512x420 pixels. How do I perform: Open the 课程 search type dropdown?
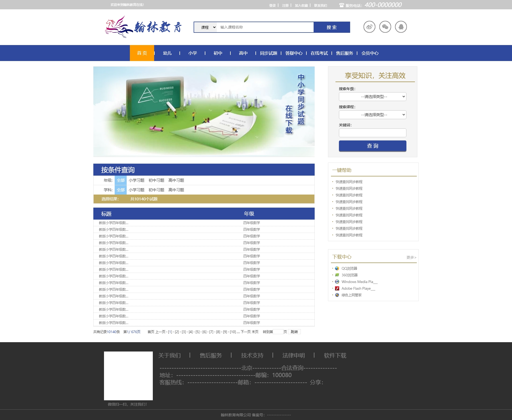click(205, 27)
